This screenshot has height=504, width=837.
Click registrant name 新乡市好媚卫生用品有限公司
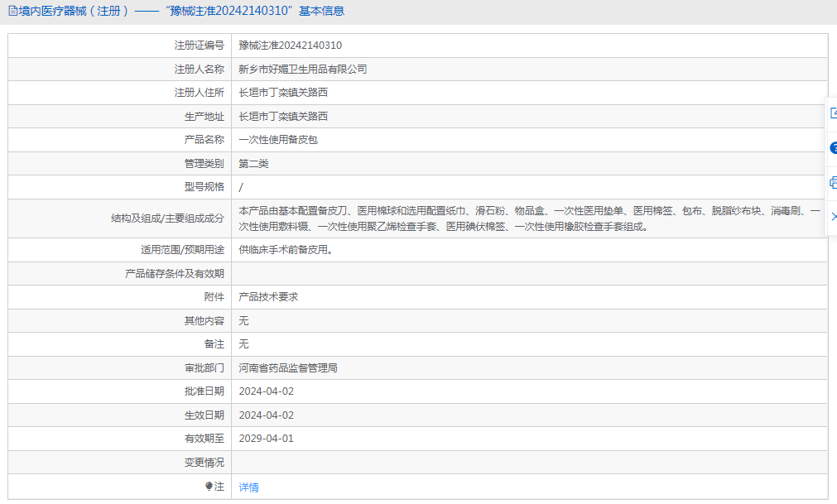303,70
